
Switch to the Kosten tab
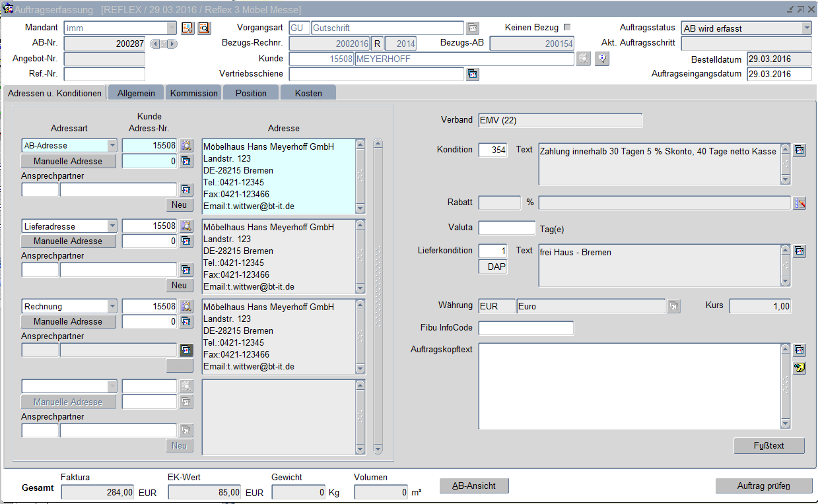(308, 93)
